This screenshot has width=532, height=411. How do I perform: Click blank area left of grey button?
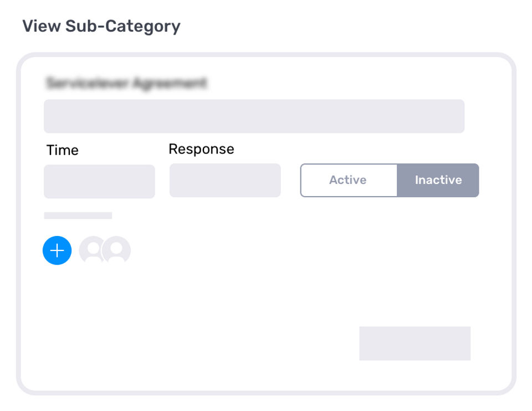[x=222, y=343]
